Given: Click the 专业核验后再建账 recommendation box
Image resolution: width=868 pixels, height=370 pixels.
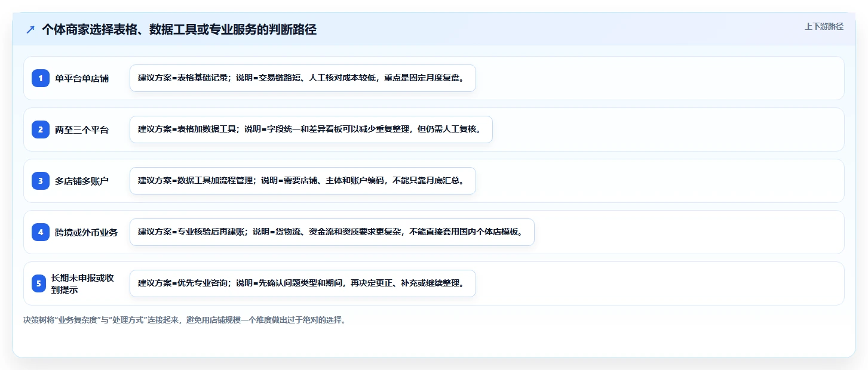Looking at the screenshot, I should pos(332,232).
